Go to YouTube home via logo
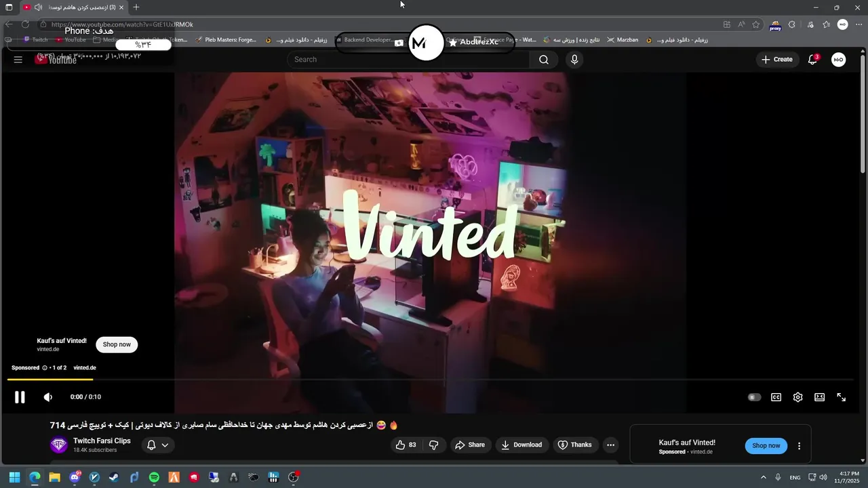868x488 pixels. [56, 60]
